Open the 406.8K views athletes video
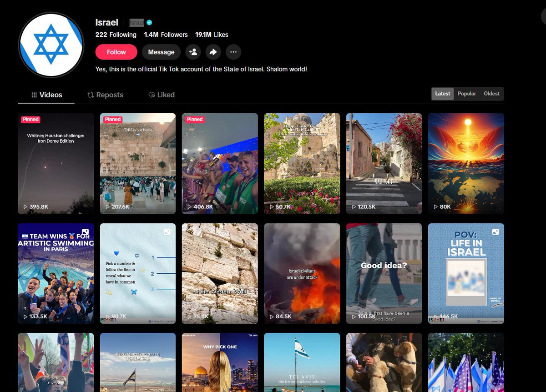This screenshot has width=546, height=392. tap(220, 163)
